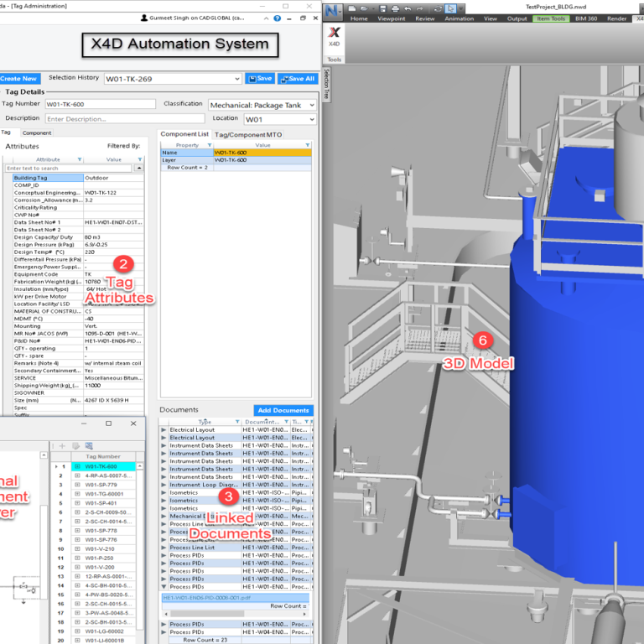Viewport: 644px width, 644px height.
Task: Click the Redo arrow in Navisworks toolbar
Action: [420, 8]
